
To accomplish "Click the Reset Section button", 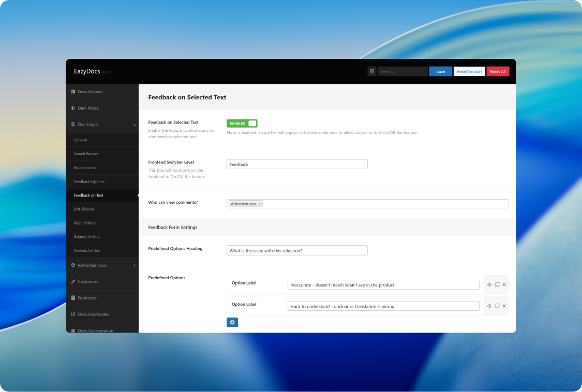I will tap(469, 71).
